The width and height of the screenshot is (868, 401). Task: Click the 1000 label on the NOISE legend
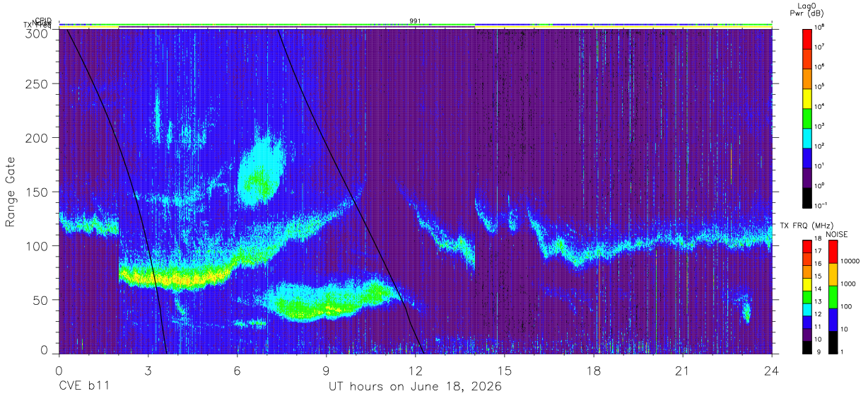click(848, 284)
